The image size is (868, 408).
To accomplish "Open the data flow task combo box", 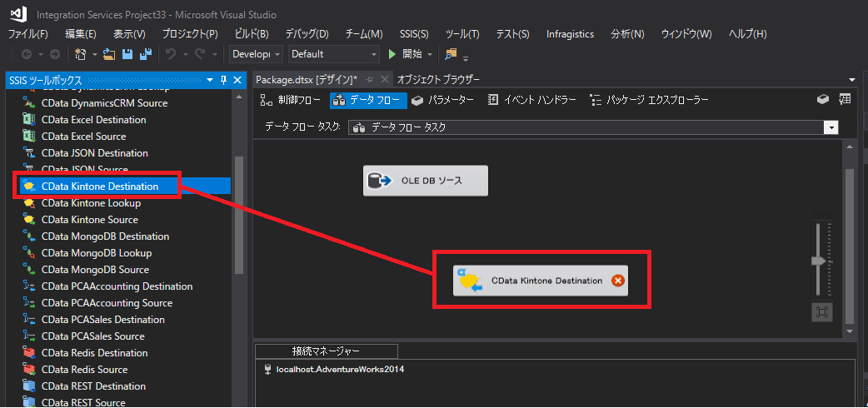I will pyautogui.click(x=593, y=127).
